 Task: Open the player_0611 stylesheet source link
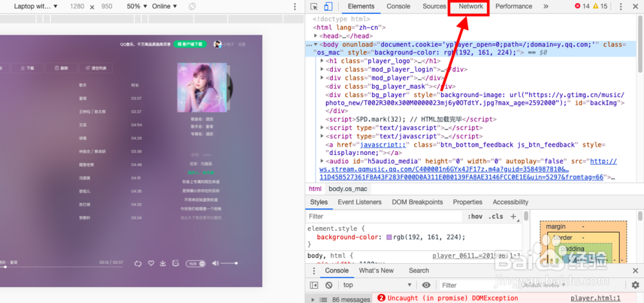pyautogui.click(x=477, y=256)
